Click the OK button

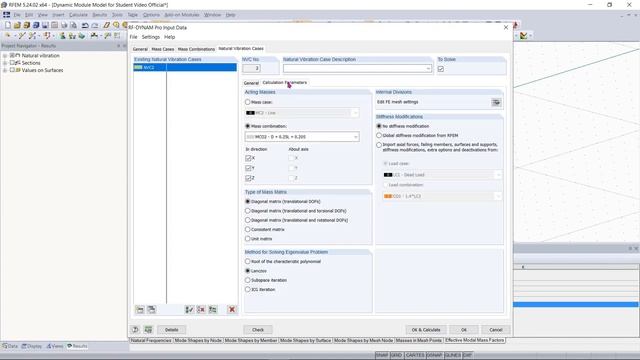click(464, 330)
